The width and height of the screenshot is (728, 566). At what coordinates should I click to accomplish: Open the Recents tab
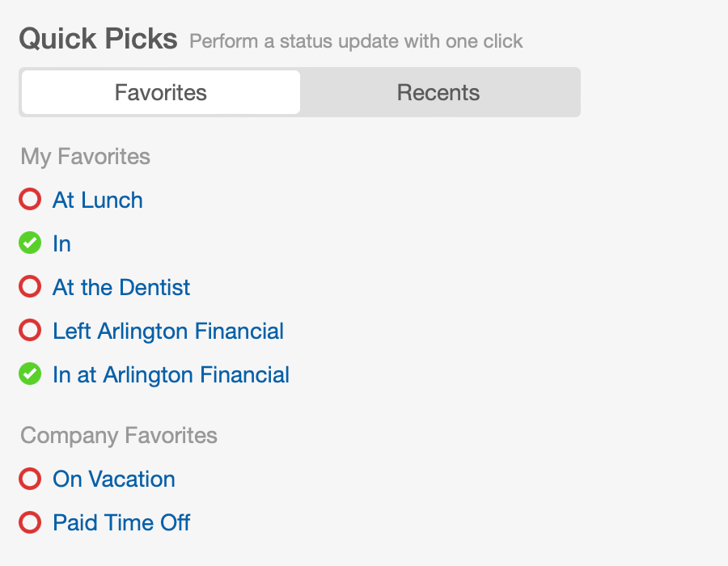(x=438, y=92)
